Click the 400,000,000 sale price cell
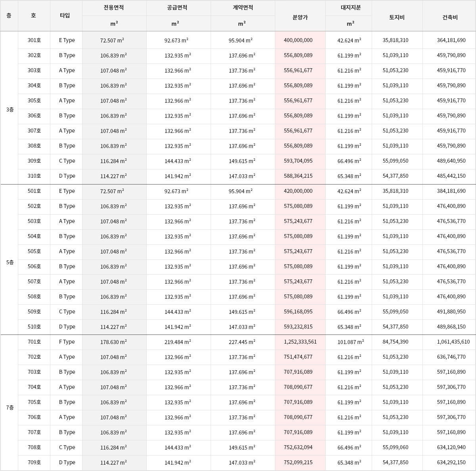This screenshot has width=476, height=471. tap(298, 40)
